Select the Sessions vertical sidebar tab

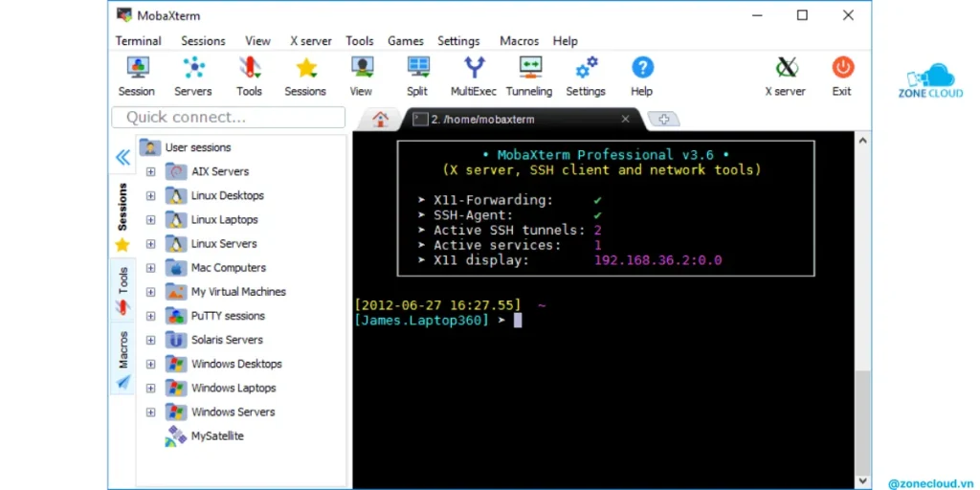click(122, 215)
